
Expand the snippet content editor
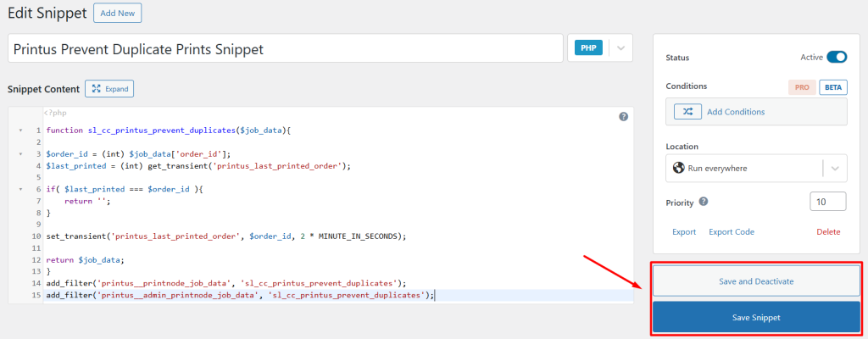[x=109, y=88]
